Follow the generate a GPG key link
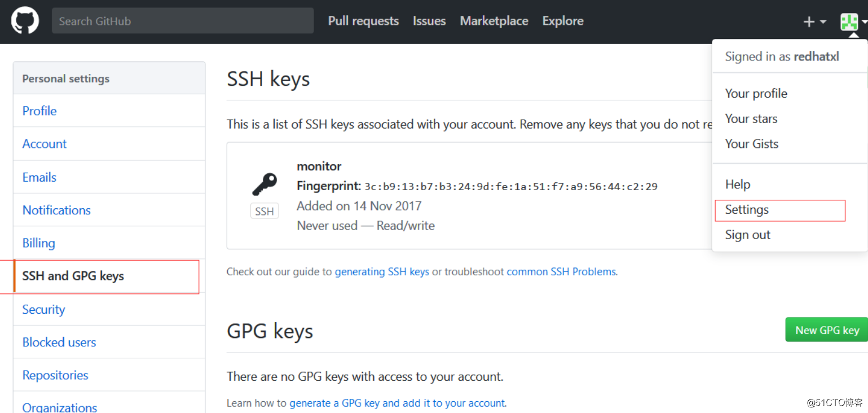This screenshot has height=413, width=868. click(x=397, y=403)
